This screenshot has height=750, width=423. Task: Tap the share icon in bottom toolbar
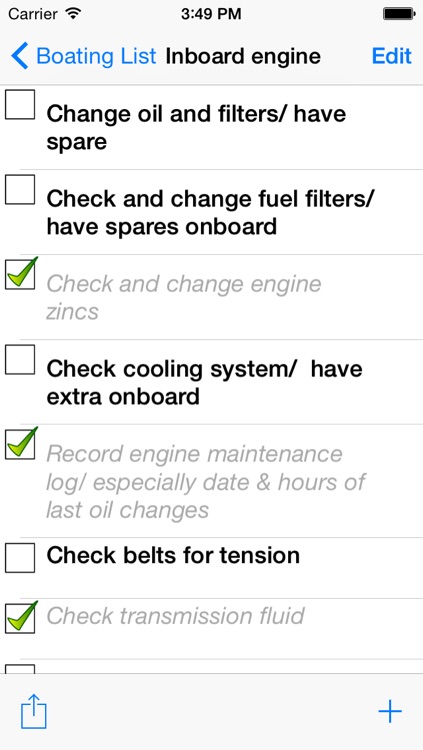pos(33,712)
